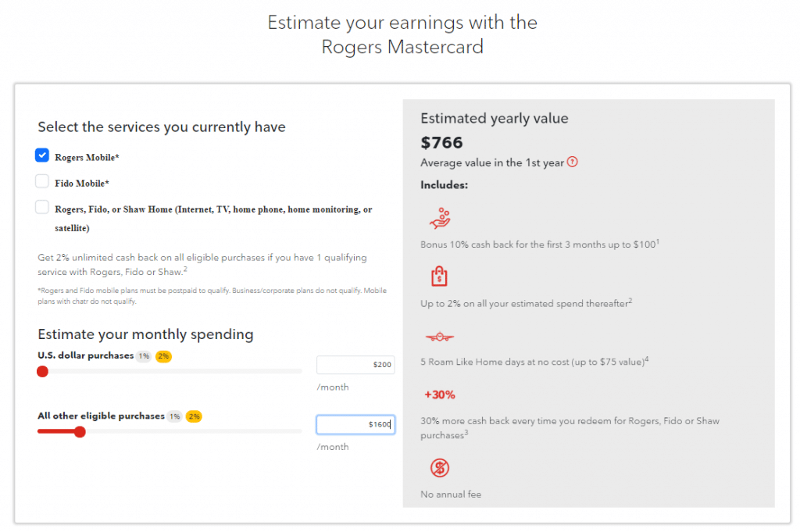
Task: Click the grey 1% badge for other eligible purchases
Action: tap(174, 416)
